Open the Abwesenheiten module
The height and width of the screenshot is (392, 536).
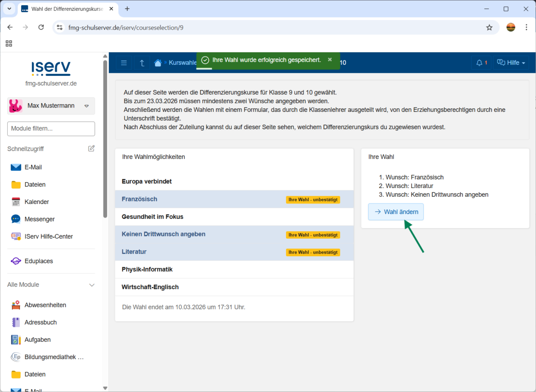pyautogui.click(x=45, y=305)
